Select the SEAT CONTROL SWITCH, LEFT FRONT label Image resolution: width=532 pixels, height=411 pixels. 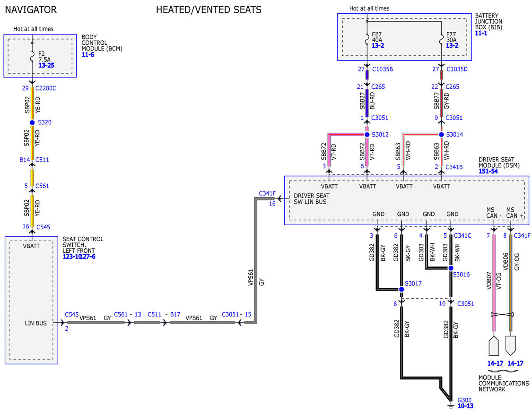(83, 245)
